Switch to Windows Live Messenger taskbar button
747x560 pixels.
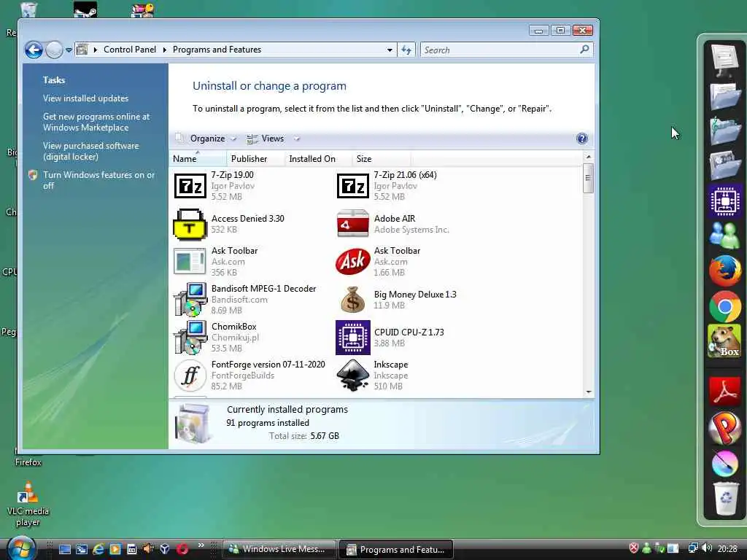point(279,549)
